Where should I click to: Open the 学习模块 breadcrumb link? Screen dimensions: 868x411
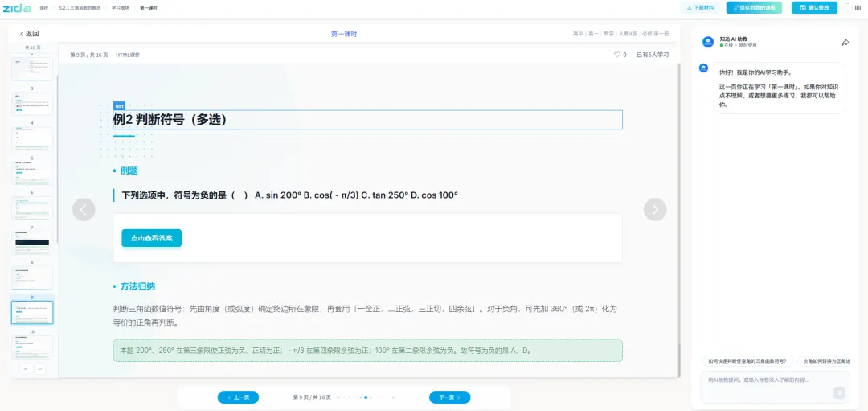coord(120,8)
